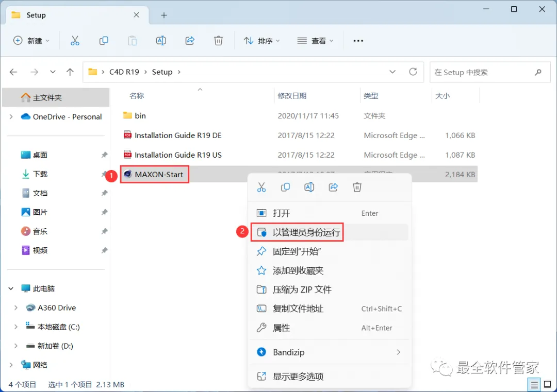Choose 属性 in the context menu
This screenshot has height=392, width=557.
(x=329, y=328)
